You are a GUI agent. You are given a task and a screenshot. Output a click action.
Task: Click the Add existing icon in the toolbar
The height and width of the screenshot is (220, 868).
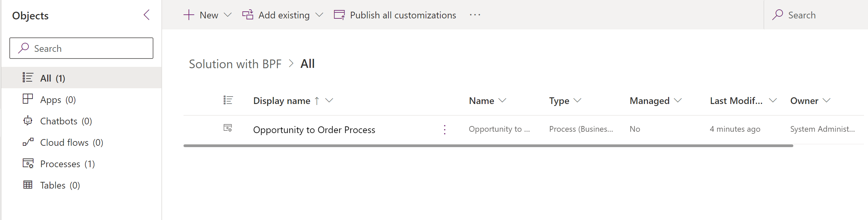248,15
